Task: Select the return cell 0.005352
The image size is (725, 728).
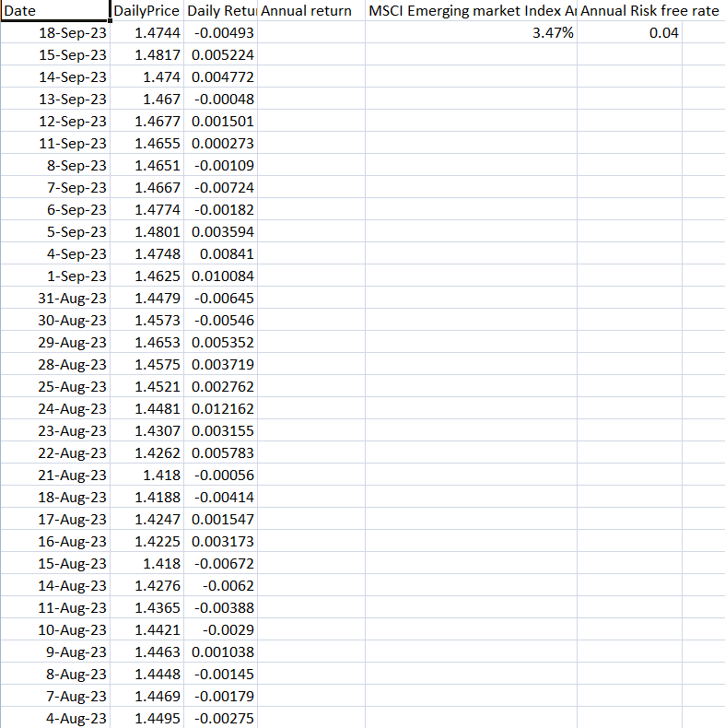Action: [220, 342]
